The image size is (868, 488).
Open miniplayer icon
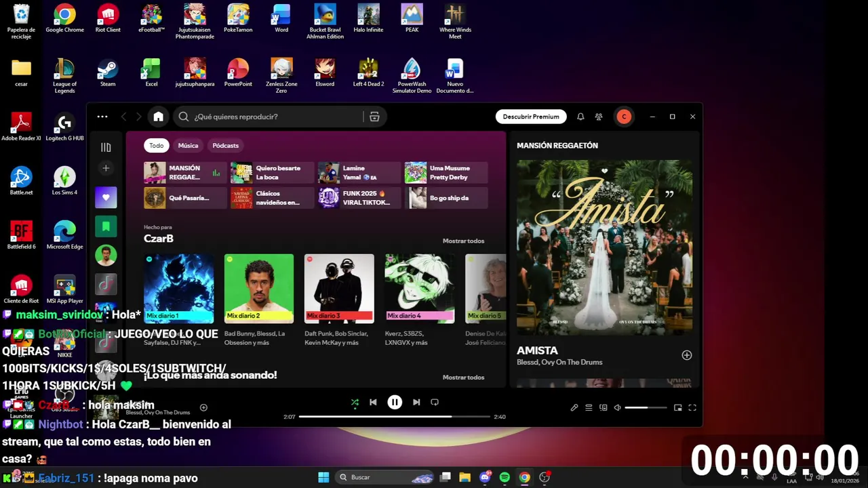[677, 407]
